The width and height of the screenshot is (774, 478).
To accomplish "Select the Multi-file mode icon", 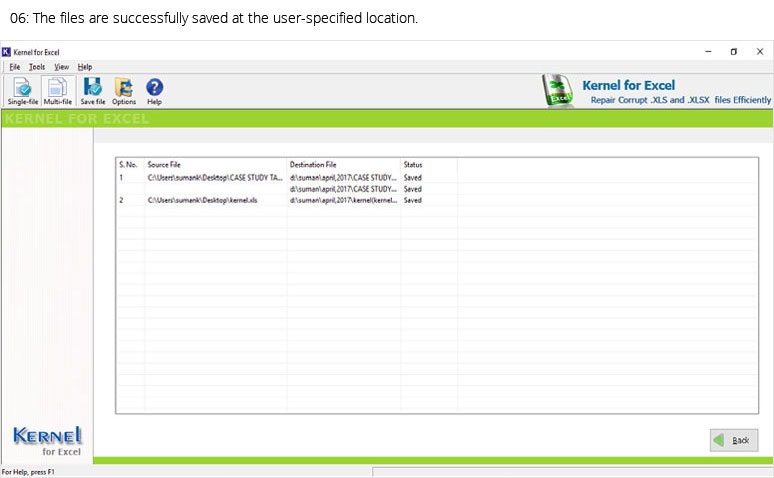I will 58,91.
